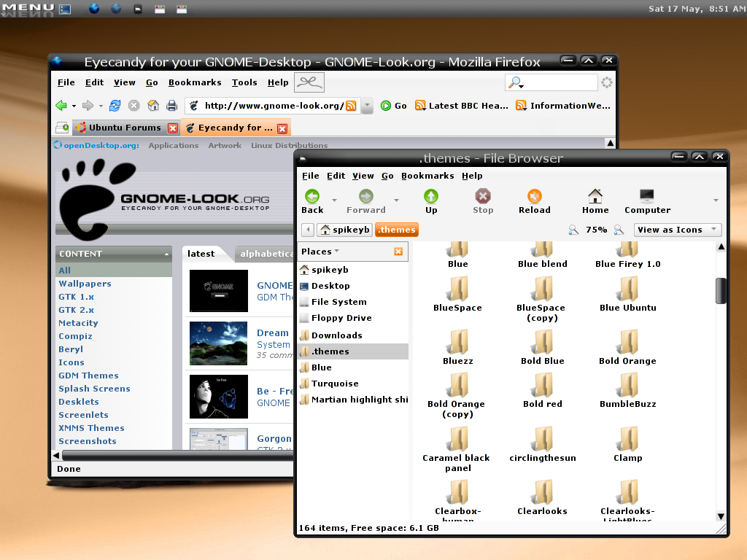Image resolution: width=747 pixels, height=560 pixels.
Task: Click the green Go button icon
Action: pos(386,106)
